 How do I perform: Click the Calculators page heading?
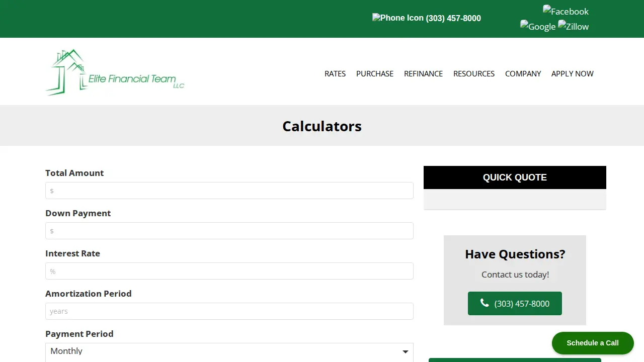tap(322, 126)
